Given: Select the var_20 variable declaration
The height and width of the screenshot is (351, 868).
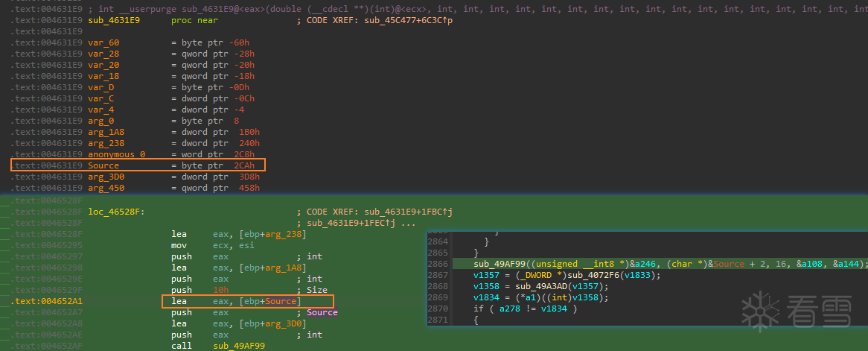Looking at the screenshot, I should pyautogui.click(x=103, y=65).
